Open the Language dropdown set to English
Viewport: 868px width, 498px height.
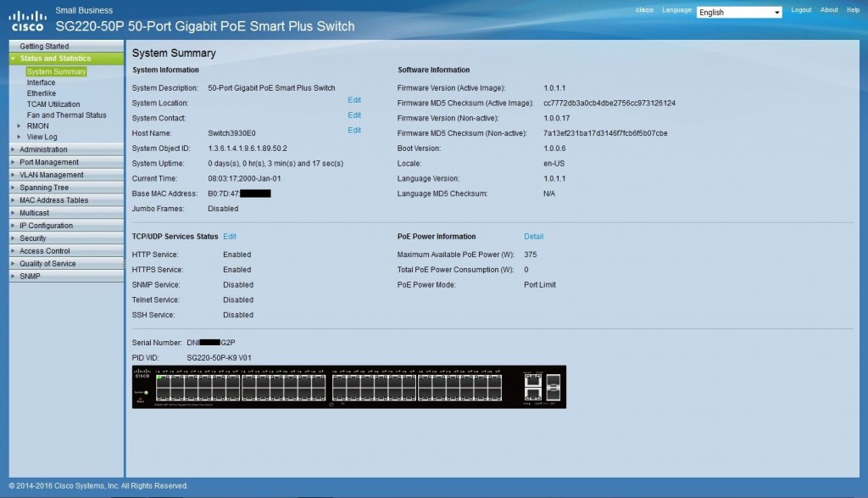(738, 12)
